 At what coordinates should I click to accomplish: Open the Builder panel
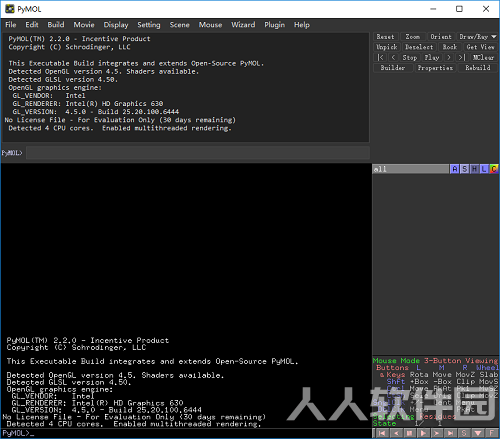pyautogui.click(x=393, y=68)
